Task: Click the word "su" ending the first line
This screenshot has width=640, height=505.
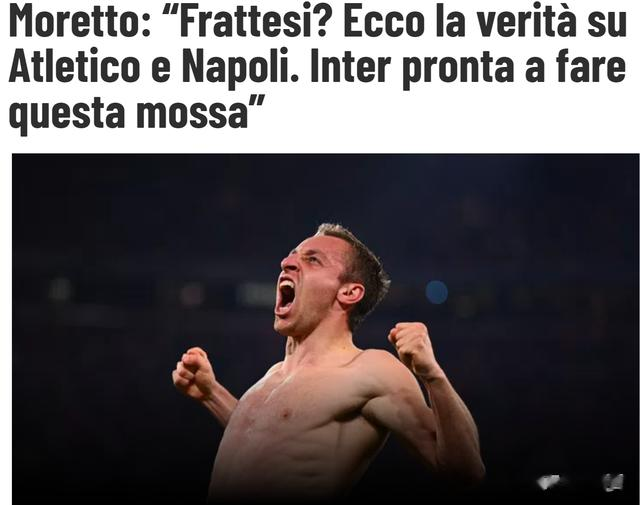Action: pos(604,25)
